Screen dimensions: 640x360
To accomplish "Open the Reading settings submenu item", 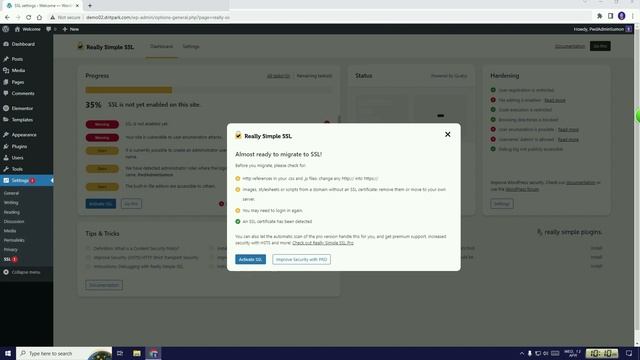I will tap(11, 212).
